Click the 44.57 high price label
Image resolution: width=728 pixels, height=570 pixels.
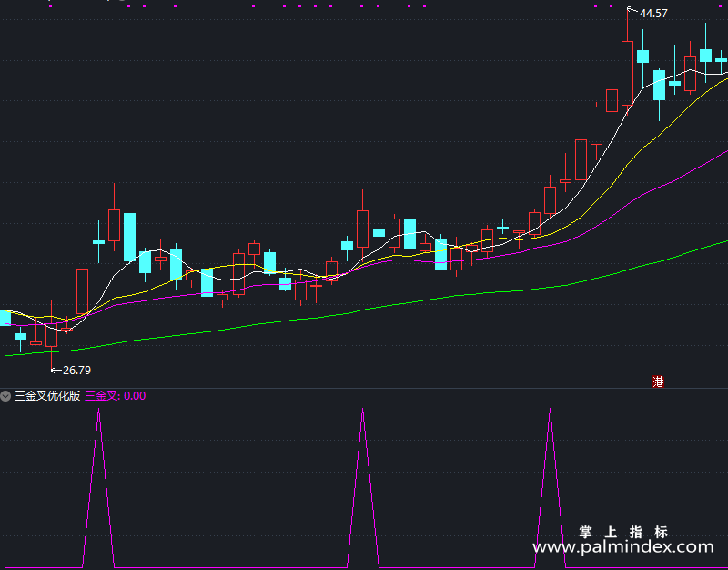[x=653, y=14]
